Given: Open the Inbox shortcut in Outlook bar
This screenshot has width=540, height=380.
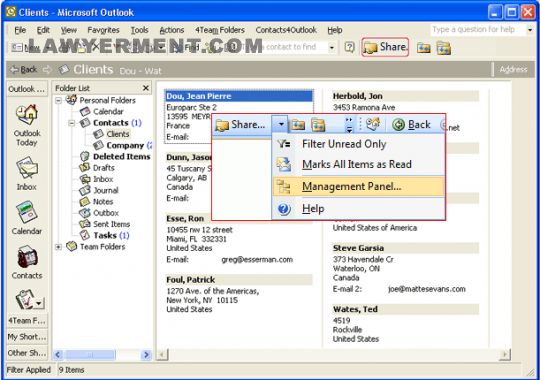Looking at the screenshot, I should pos(27,168).
